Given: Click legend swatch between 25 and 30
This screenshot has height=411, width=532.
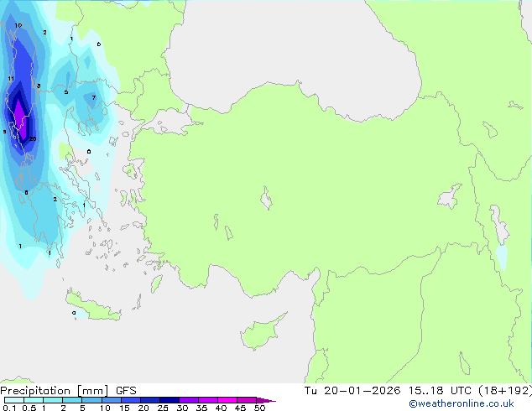Looking at the screenshot, I should point(170,400).
